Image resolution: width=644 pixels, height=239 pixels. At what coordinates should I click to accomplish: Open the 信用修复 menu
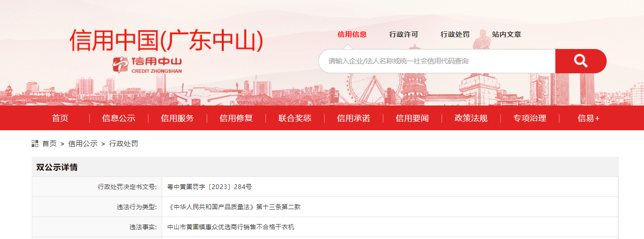pos(236,118)
